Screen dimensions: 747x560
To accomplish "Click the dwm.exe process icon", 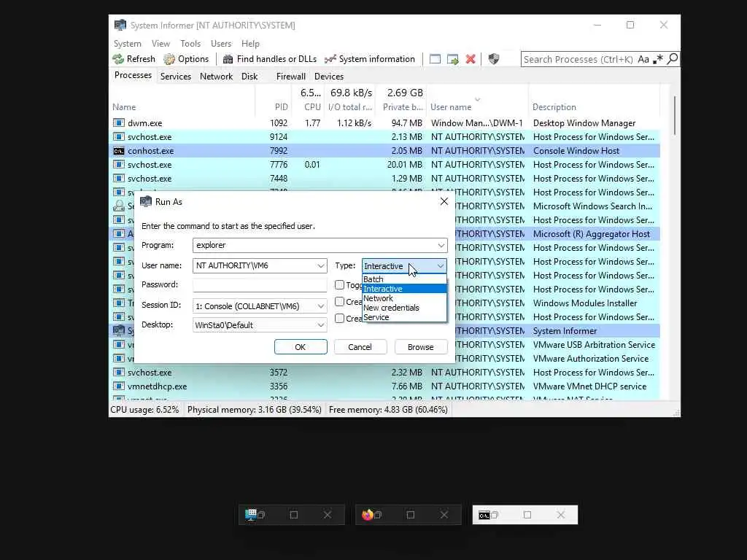I will click(119, 122).
